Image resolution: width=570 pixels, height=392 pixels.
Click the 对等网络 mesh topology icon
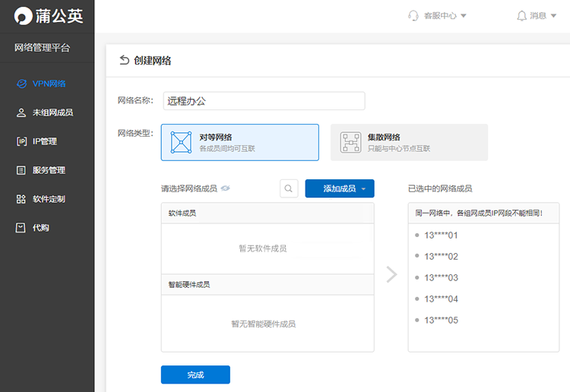181,142
